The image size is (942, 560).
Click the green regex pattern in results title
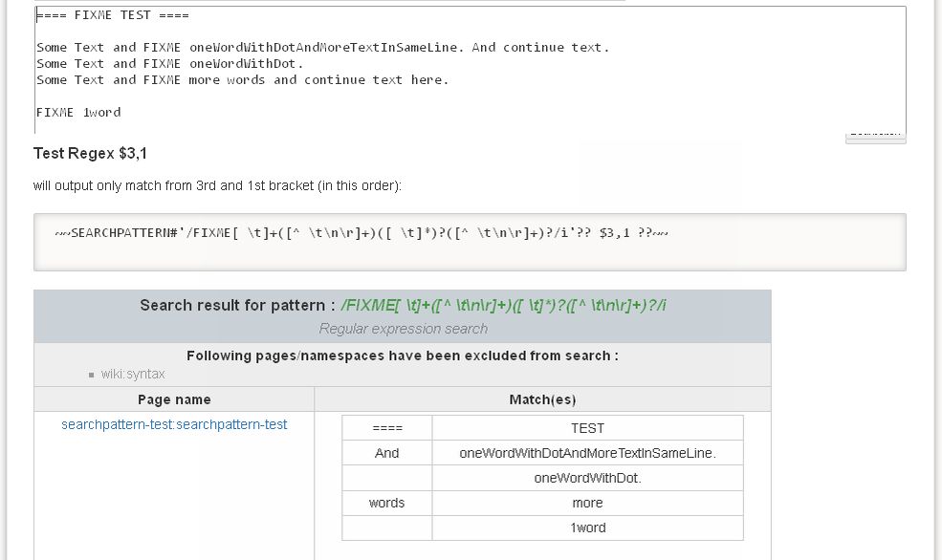tap(503, 306)
